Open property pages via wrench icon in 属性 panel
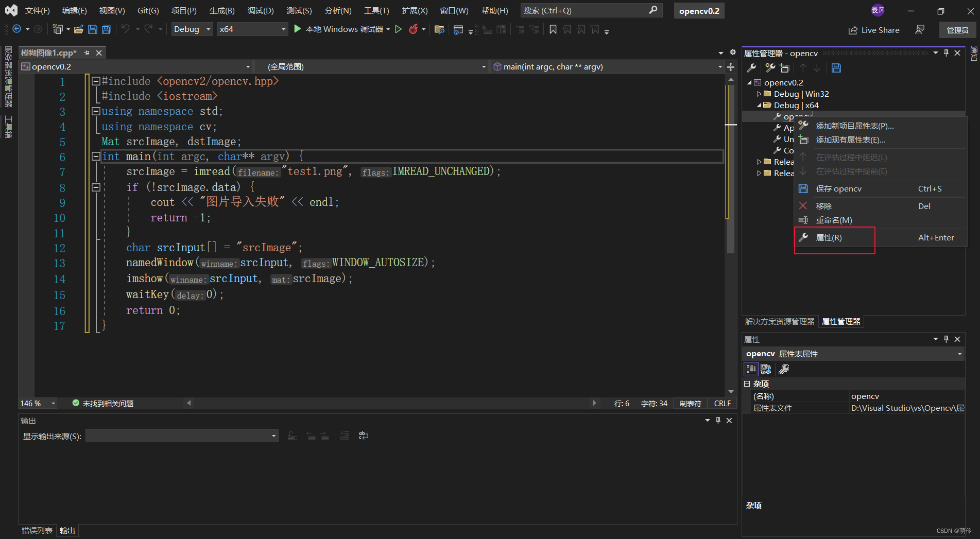 click(x=784, y=369)
